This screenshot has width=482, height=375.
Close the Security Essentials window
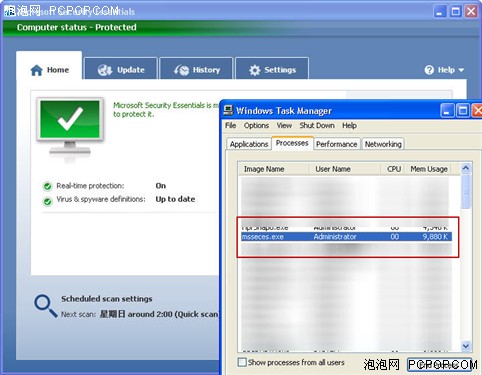(x=471, y=12)
